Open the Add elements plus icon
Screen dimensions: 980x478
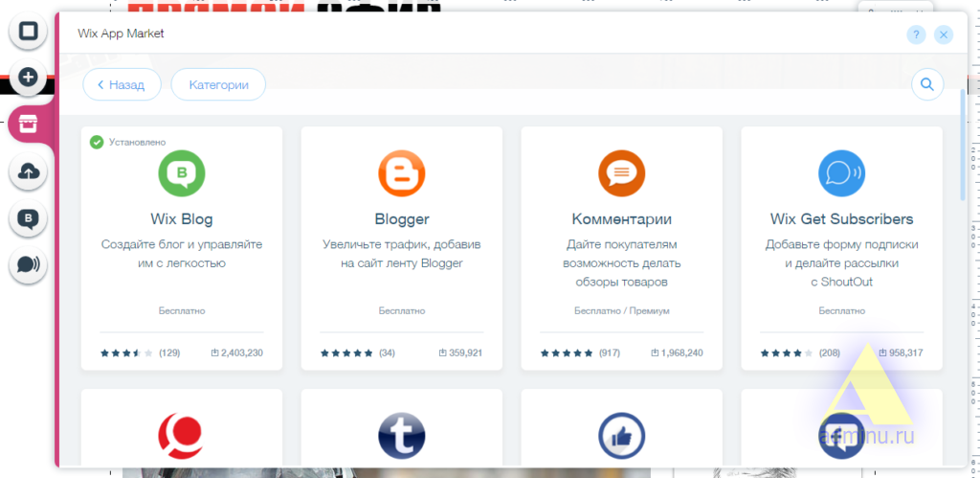[x=29, y=78]
